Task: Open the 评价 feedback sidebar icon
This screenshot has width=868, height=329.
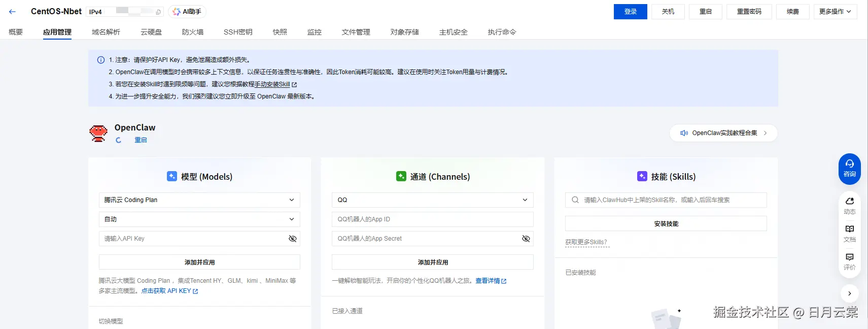Action: pos(850,261)
